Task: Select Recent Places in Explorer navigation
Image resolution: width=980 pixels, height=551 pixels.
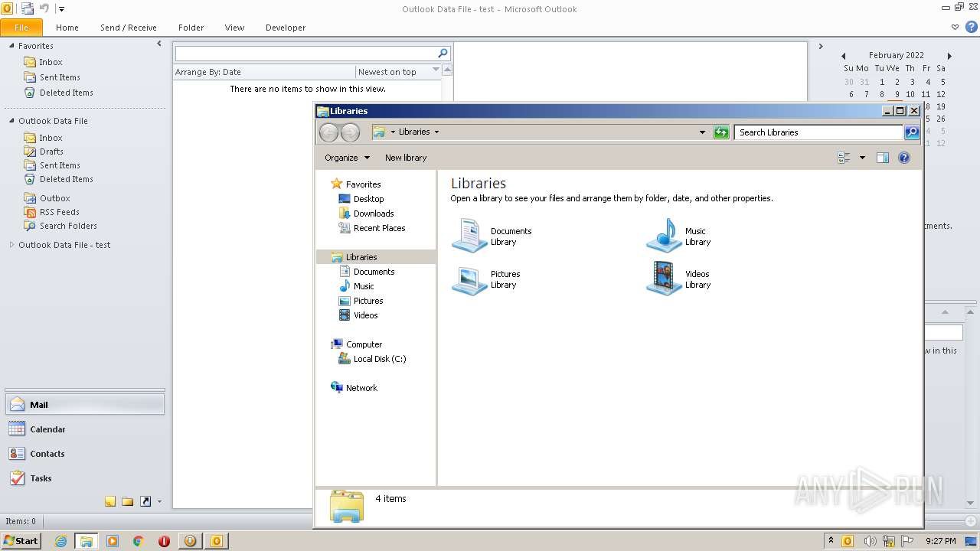Action: [372, 228]
